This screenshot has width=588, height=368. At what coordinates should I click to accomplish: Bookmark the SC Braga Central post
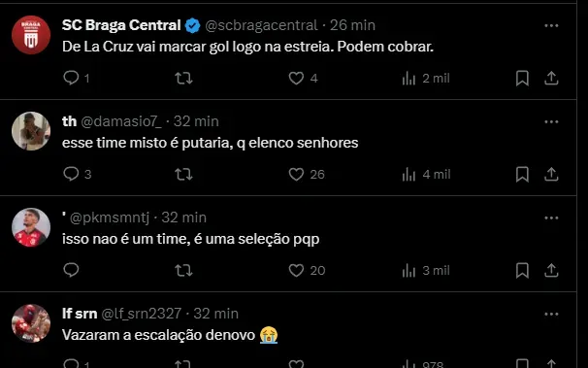pyautogui.click(x=522, y=78)
